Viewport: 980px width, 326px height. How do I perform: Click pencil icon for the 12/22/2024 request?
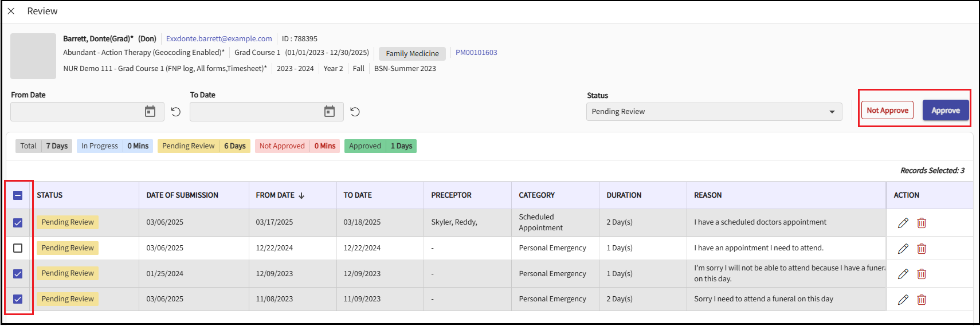tap(903, 249)
